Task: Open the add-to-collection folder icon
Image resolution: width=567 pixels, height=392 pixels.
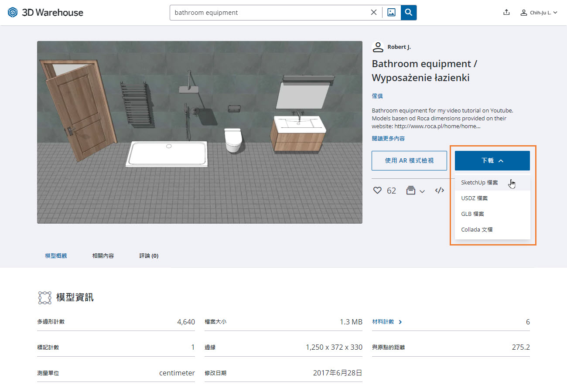Action: 410,191
